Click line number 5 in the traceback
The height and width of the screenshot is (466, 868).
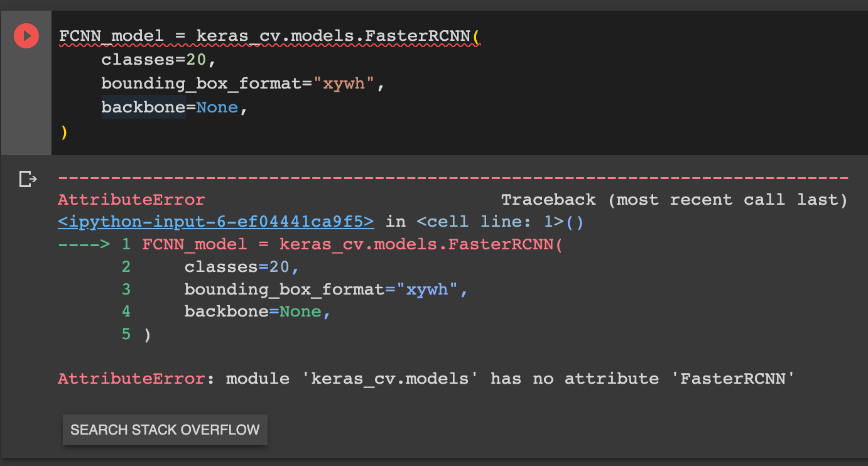126,333
